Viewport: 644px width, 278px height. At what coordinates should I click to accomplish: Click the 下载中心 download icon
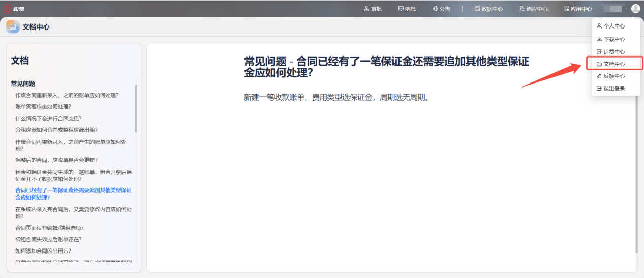pos(599,39)
